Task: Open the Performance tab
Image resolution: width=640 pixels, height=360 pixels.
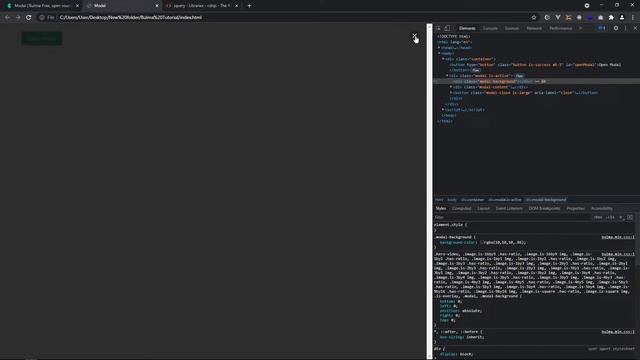Action: (560, 28)
